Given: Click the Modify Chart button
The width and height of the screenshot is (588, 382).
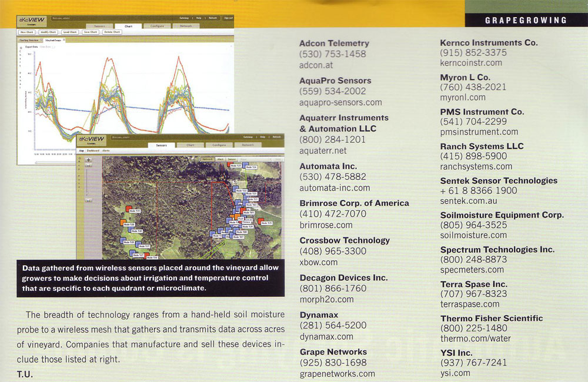Looking at the screenshot, I should tap(48, 32).
